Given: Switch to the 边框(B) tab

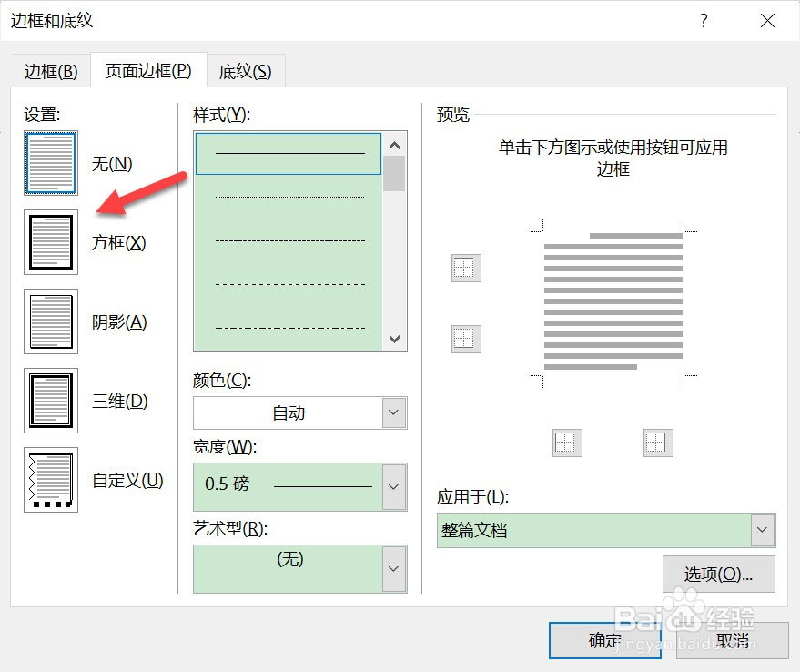Looking at the screenshot, I should pyautogui.click(x=51, y=72).
